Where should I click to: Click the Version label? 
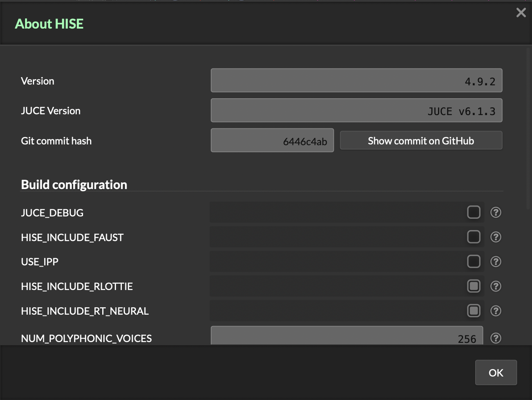pos(38,81)
